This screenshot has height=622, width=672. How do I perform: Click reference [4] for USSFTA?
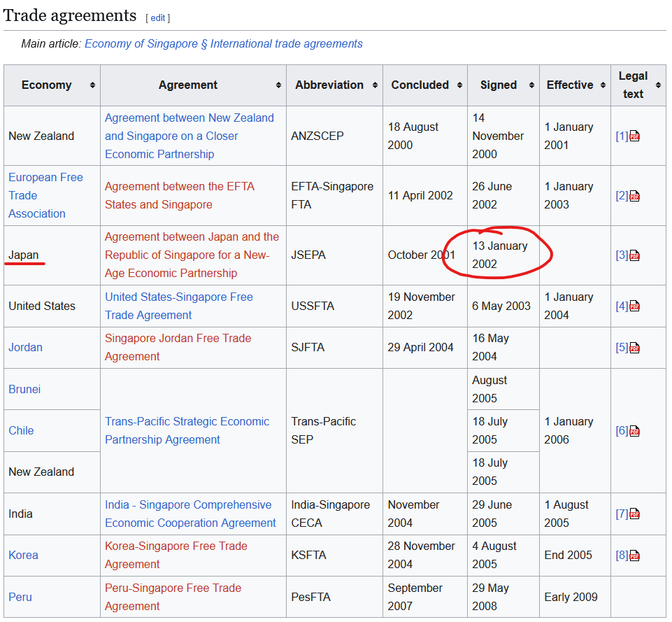tap(621, 306)
